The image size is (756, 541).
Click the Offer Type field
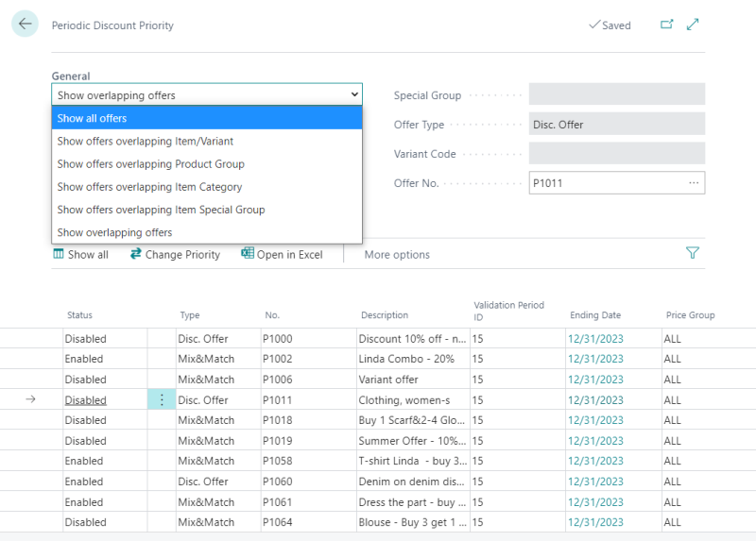tap(617, 125)
